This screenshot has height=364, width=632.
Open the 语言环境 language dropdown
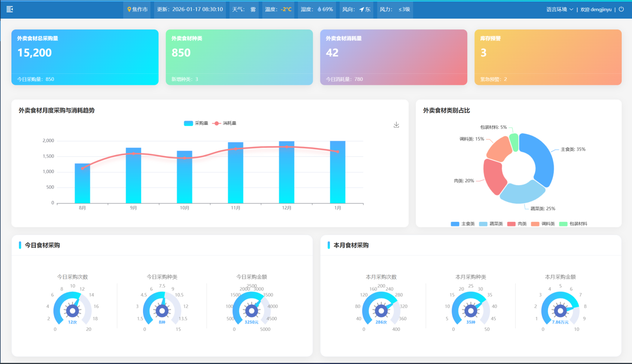click(x=557, y=9)
